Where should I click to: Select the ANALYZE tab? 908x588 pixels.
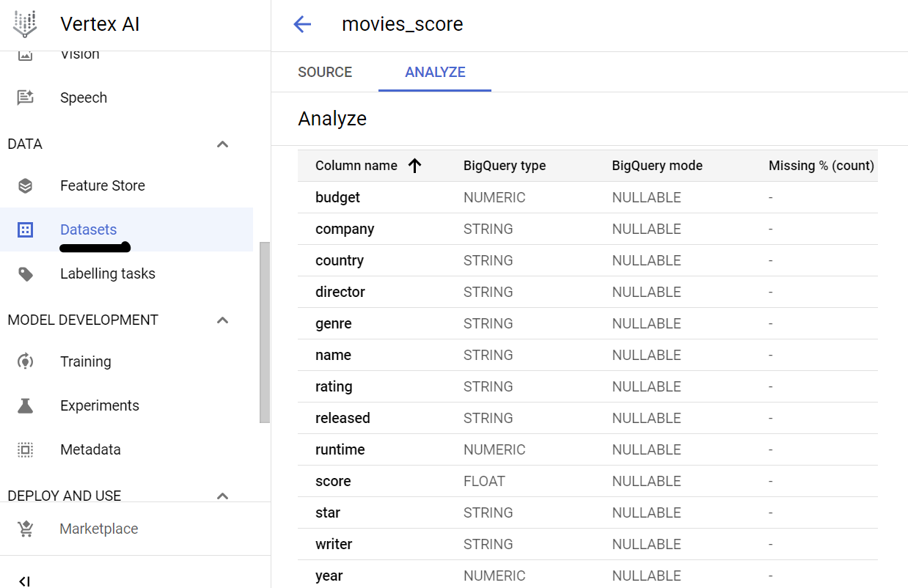tap(435, 72)
